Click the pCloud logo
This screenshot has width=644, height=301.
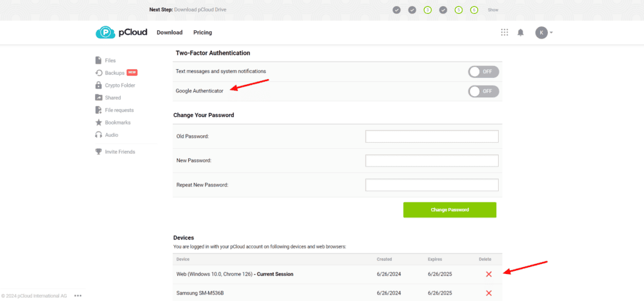tap(121, 33)
